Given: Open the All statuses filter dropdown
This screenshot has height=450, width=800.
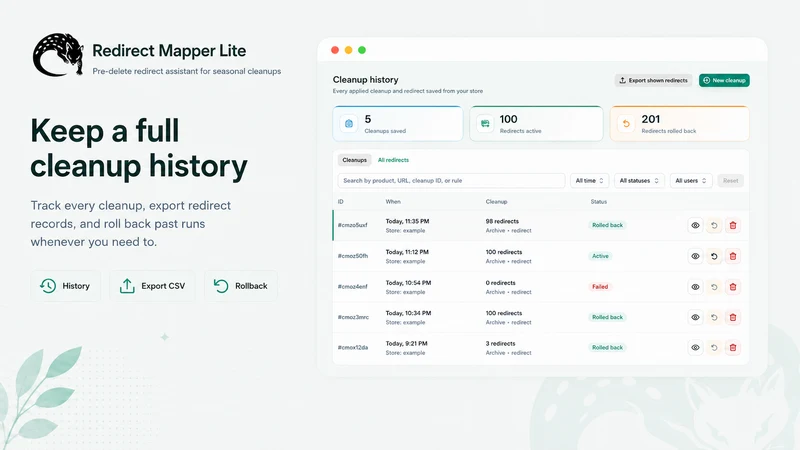Looking at the screenshot, I should click(x=639, y=181).
